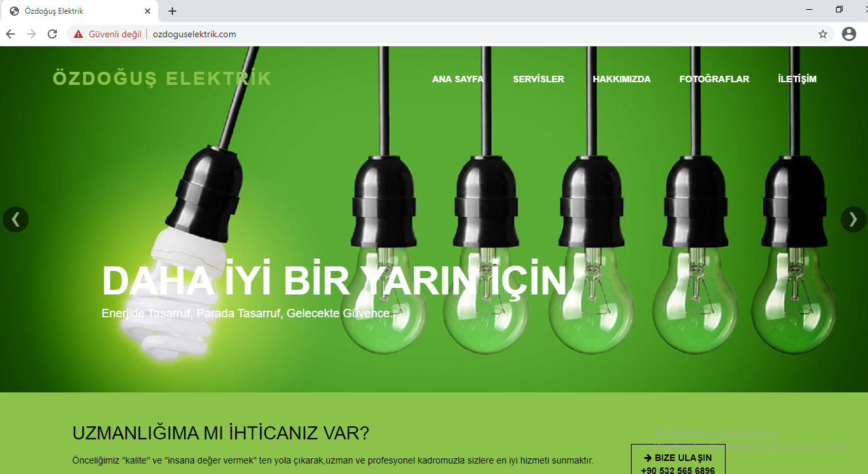Select the Özdoğuş Elektrik browser tab
This screenshot has width=868, height=474.
[72, 11]
